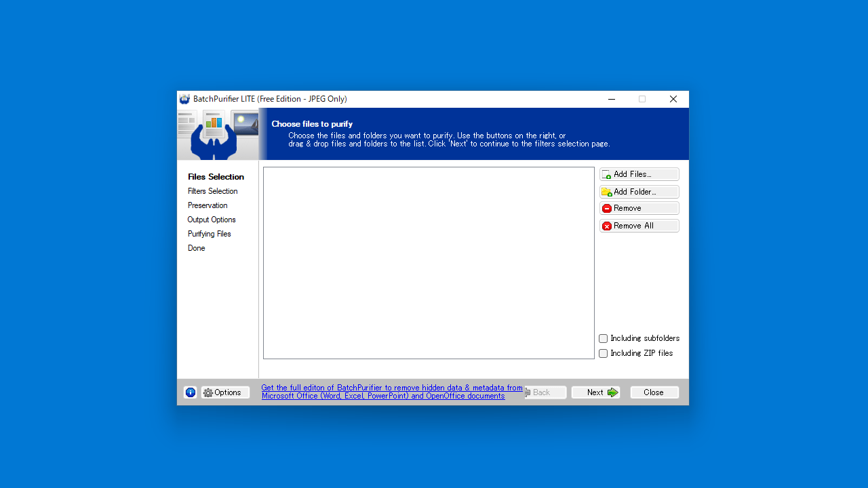The height and width of the screenshot is (488, 868).
Task: Select Done step in sidebar
Action: tap(197, 248)
